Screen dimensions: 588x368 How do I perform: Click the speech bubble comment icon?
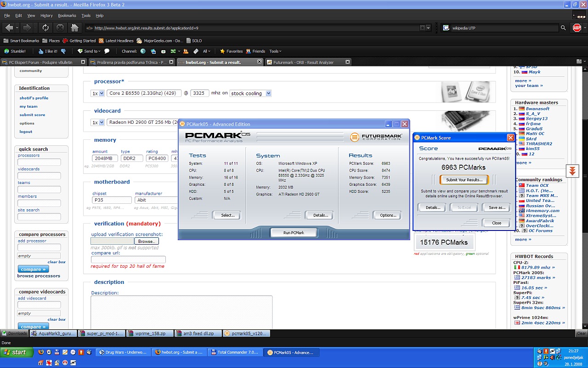(107, 51)
